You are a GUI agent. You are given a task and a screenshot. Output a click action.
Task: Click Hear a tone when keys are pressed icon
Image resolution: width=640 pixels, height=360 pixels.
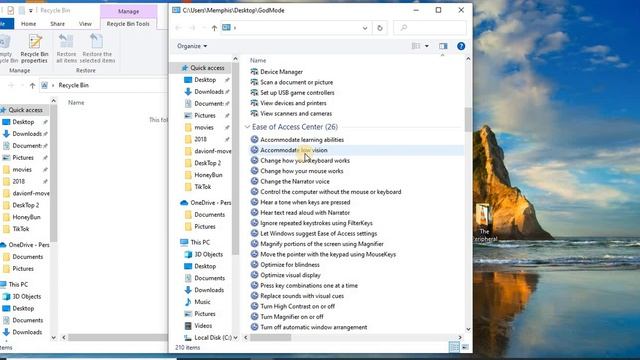pos(254,202)
